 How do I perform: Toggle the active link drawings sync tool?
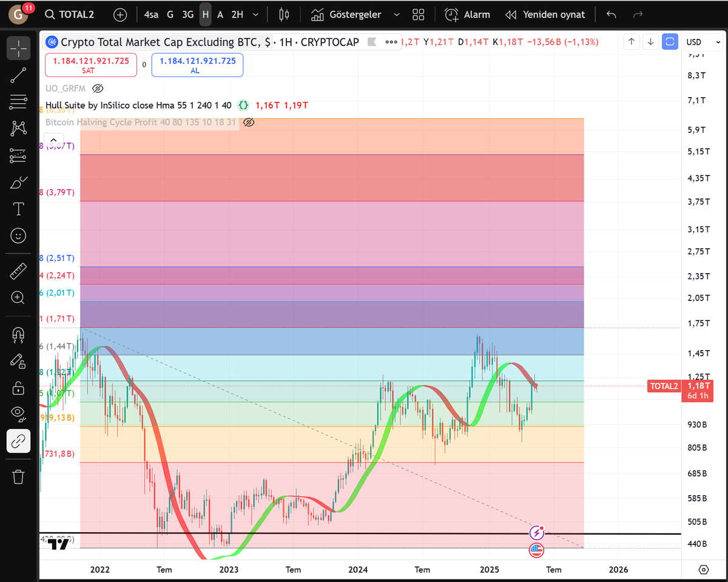click(x=18, y=441)
